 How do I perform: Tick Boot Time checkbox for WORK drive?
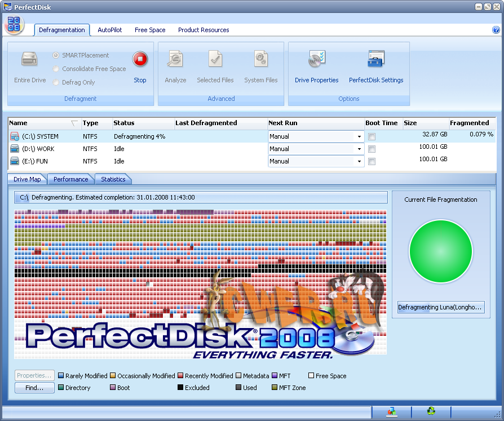pyautogui.click(x=372, y=149)
